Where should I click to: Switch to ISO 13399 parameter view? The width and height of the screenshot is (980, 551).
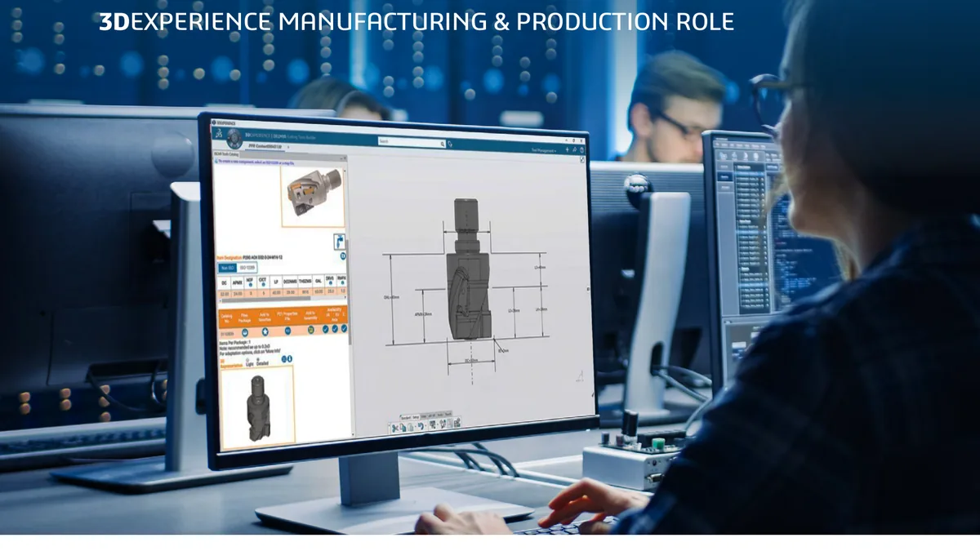click(247, 268)
